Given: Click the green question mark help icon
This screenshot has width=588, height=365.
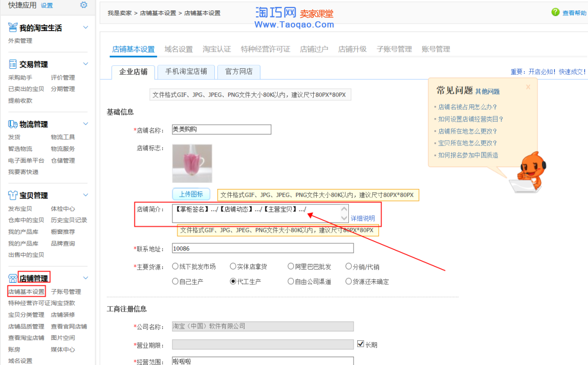Looking at the screenshot, I should coord(555,12).
